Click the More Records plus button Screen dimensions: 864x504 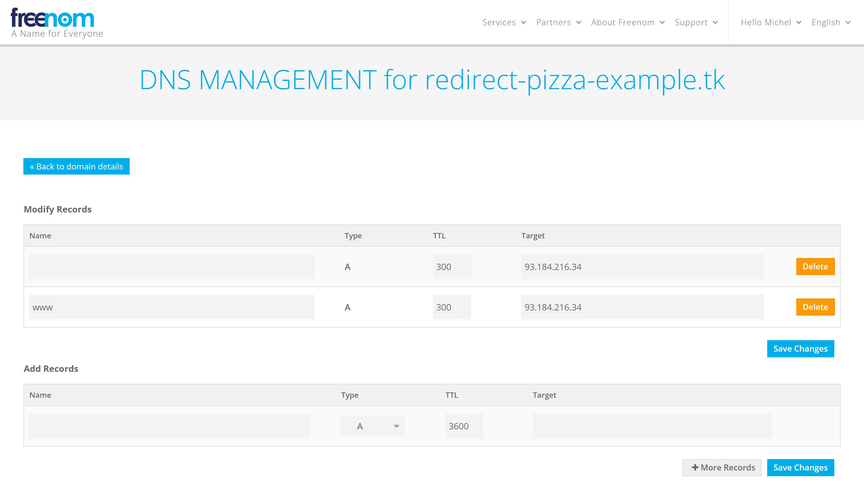pyautogui.click(x=722, y=468)
